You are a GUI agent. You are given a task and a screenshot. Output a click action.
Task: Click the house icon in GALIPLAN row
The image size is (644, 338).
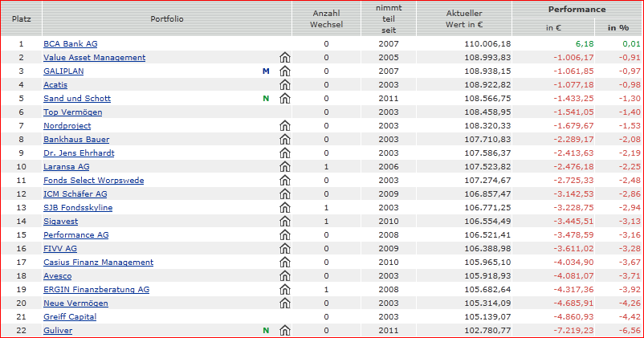(284, 71)
